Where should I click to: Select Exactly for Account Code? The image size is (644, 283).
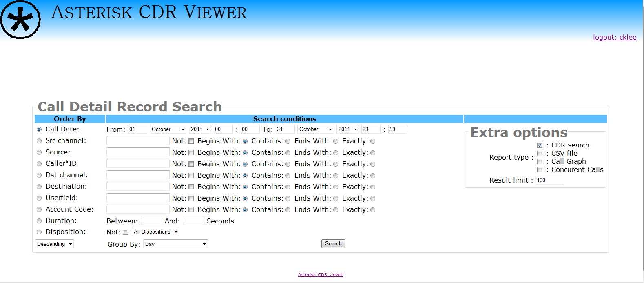tap(373, 210)
